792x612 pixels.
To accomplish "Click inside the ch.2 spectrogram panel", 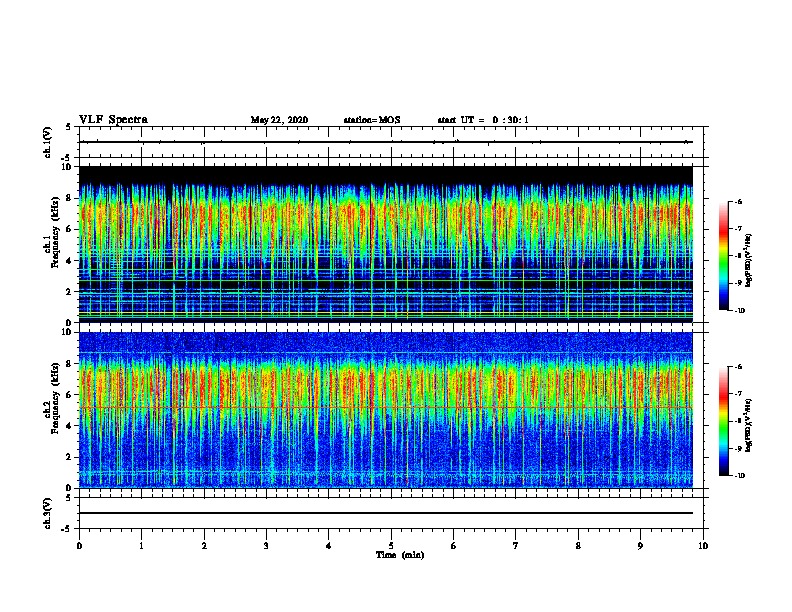I will click(x=386, y=410).
